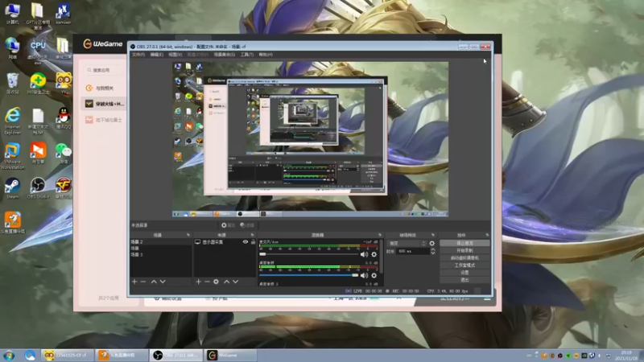This screenshot has width=644, height=362.
Task: Toggle lock on the display capture source
Action: 253,242
